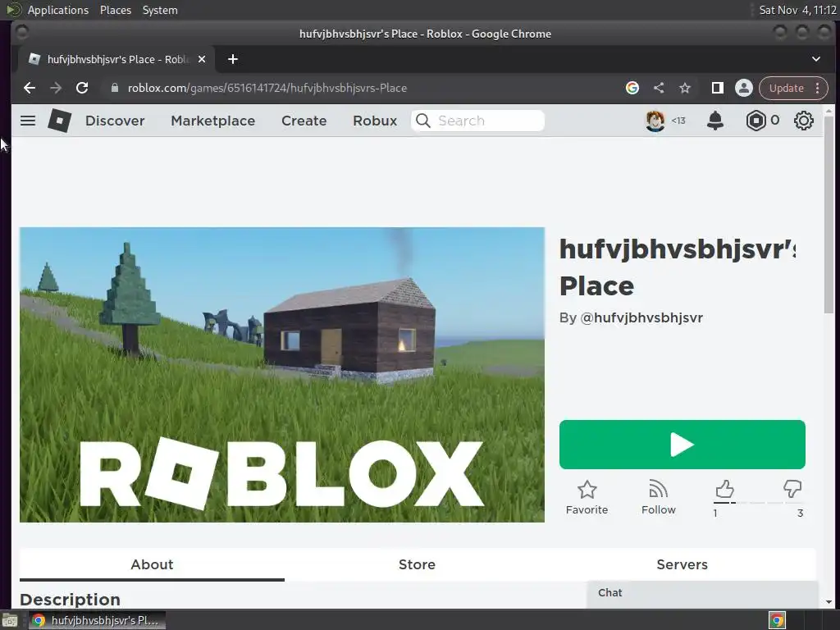Click the like/dislike vote ratio bar

click(x=758, y=503)
